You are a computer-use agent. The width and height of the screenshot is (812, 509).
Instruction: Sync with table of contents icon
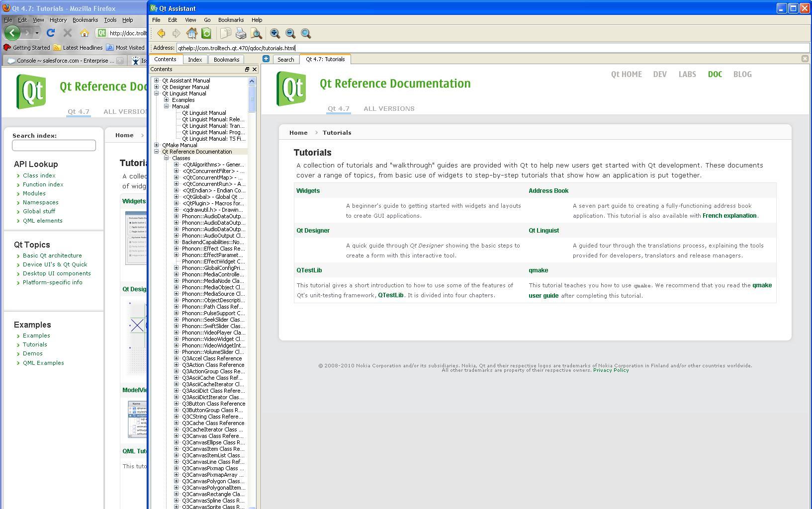click(206, 33)
